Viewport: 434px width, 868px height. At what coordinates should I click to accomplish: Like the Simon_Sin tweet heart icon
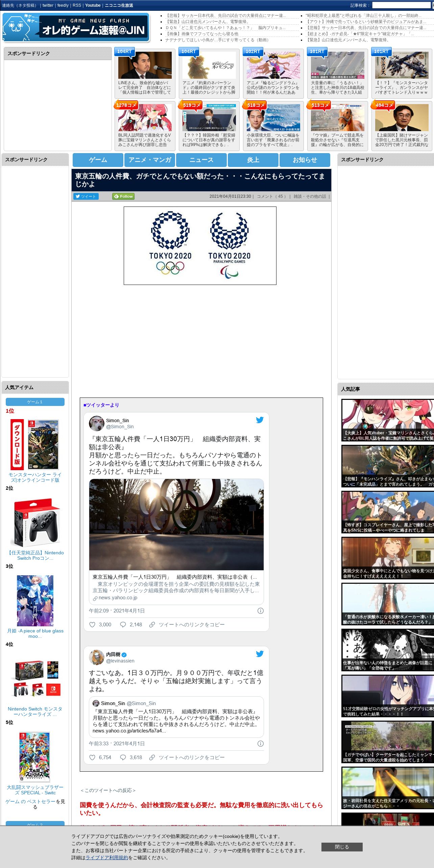coord(92,625)
